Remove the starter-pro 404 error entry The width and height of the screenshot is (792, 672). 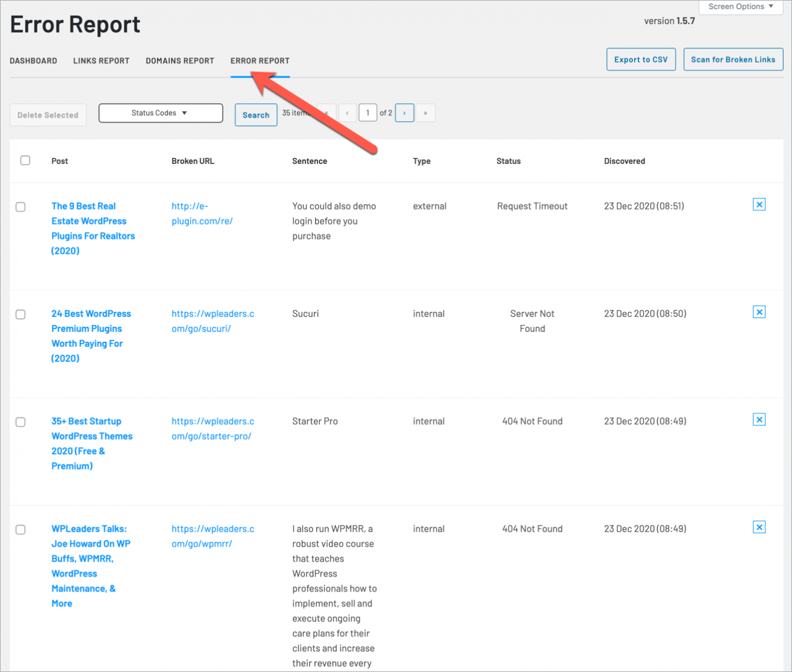click(x=759, y=419)
